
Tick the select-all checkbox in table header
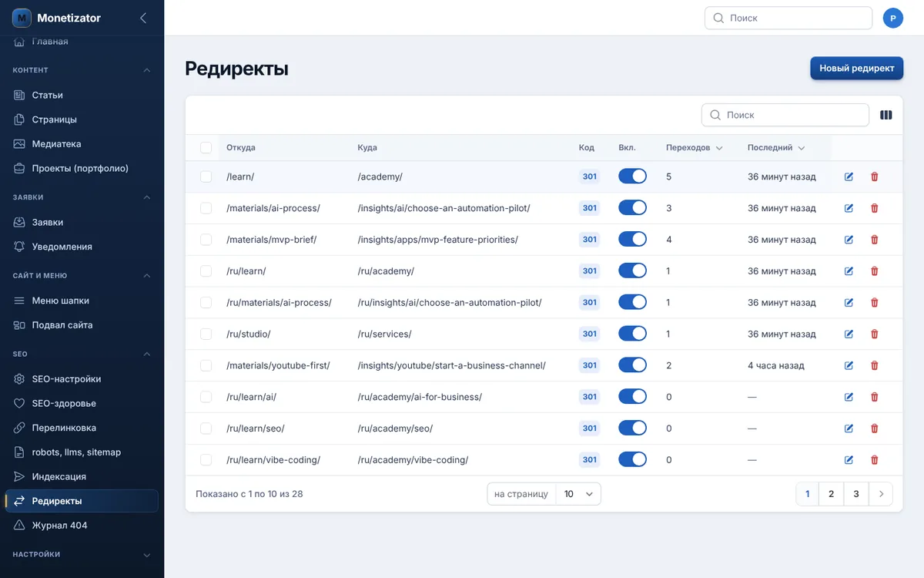[206, 147]
